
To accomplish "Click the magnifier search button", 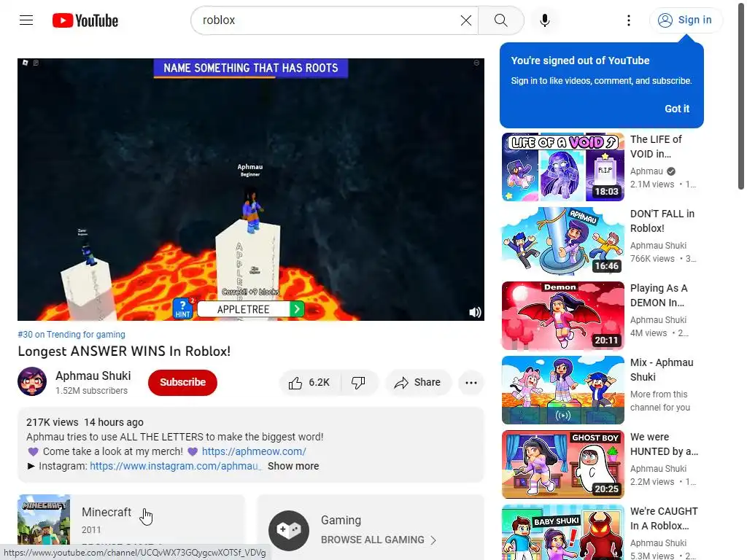I will click(x=500, y=20).
